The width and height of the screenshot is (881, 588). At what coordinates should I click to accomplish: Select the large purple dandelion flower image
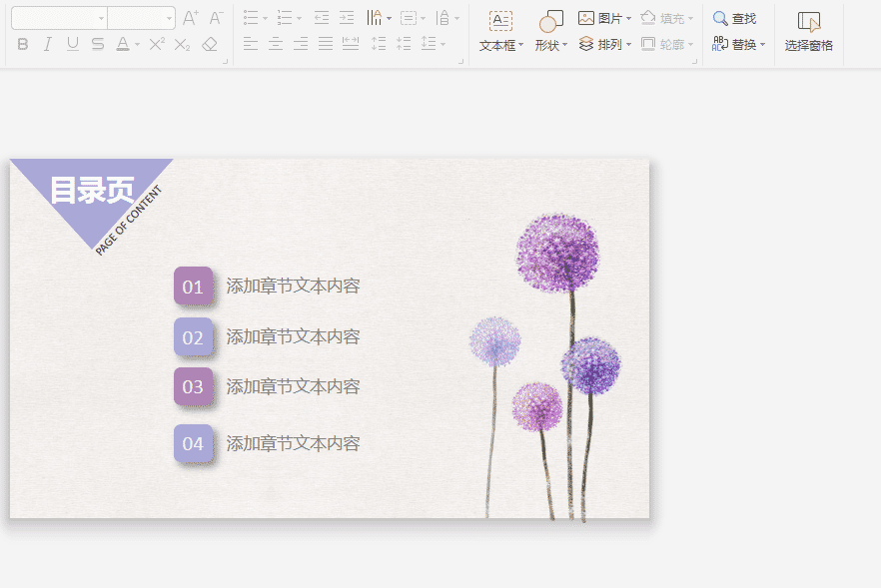[x=557, y=253]
